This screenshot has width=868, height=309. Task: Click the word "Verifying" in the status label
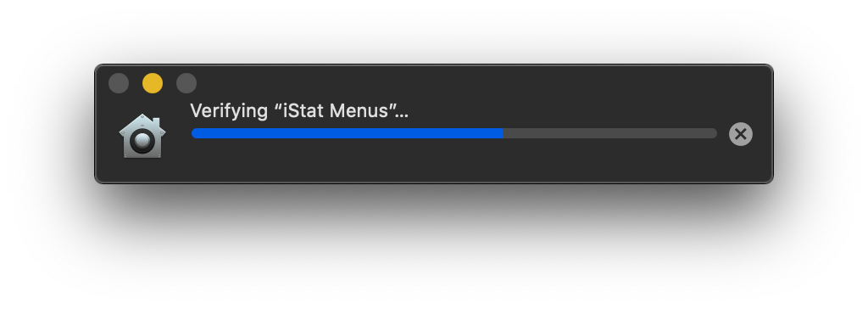tap(229, 111)
